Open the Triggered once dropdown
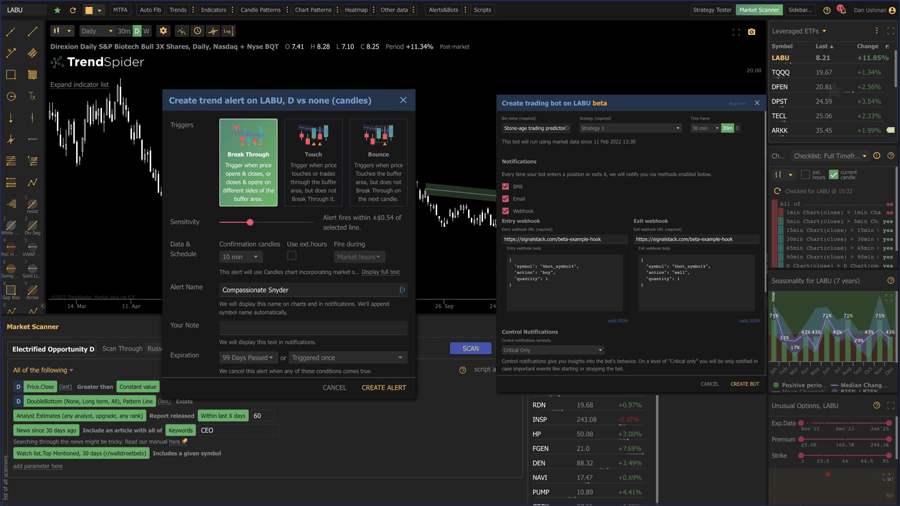 pos(347,357)
